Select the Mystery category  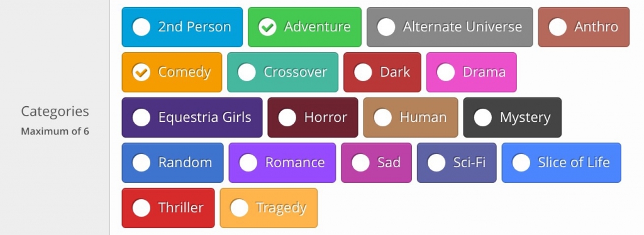[512, 117]
